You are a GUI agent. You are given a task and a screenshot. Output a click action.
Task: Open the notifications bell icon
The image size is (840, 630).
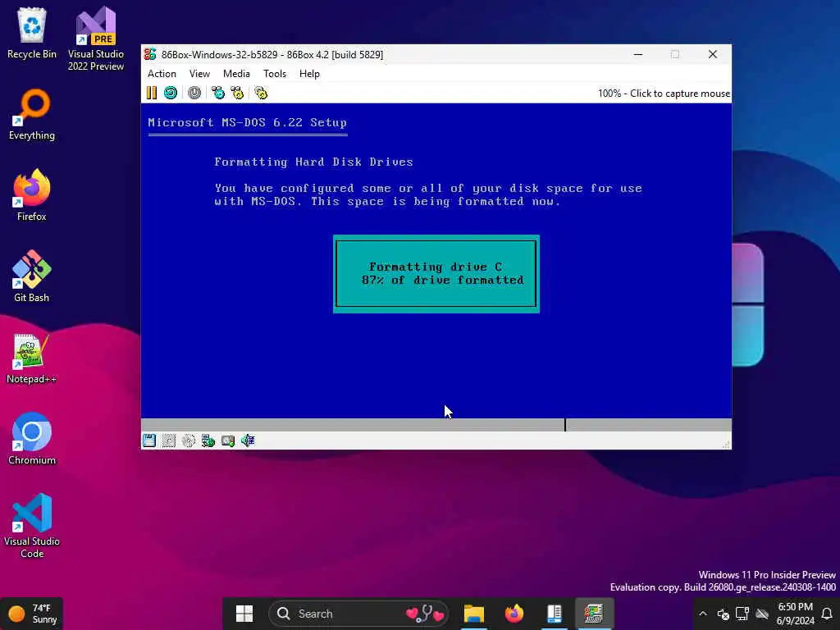pyautogui.click(x=827, y=614)
